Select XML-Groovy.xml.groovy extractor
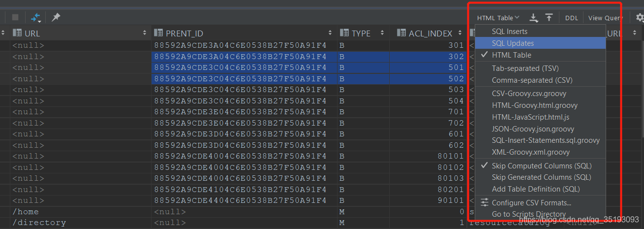Image resolution: width=644 pixels, height=229 pixels. pos(540,152)
